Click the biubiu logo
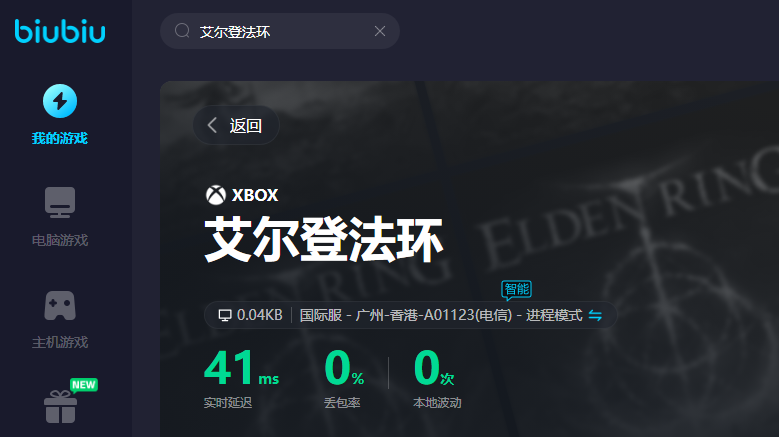This screenshot has height=437, width=779. coord(60,31)
